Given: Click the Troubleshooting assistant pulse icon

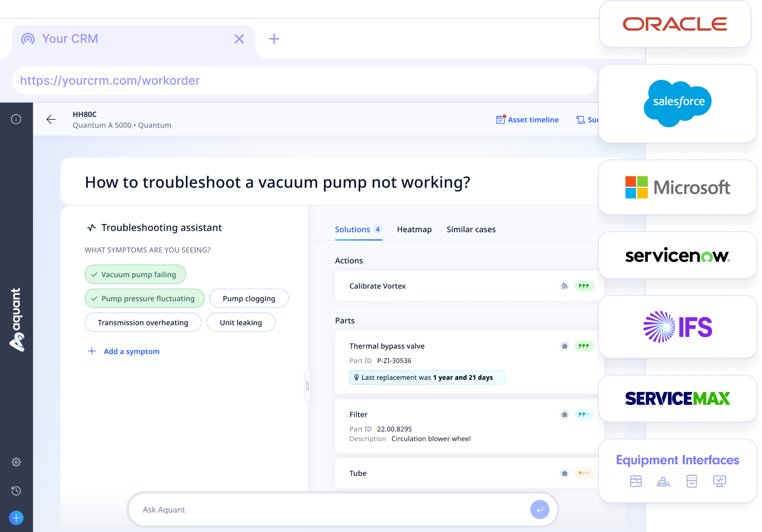Looking at the screenshot, I should [x=92, y=228].
